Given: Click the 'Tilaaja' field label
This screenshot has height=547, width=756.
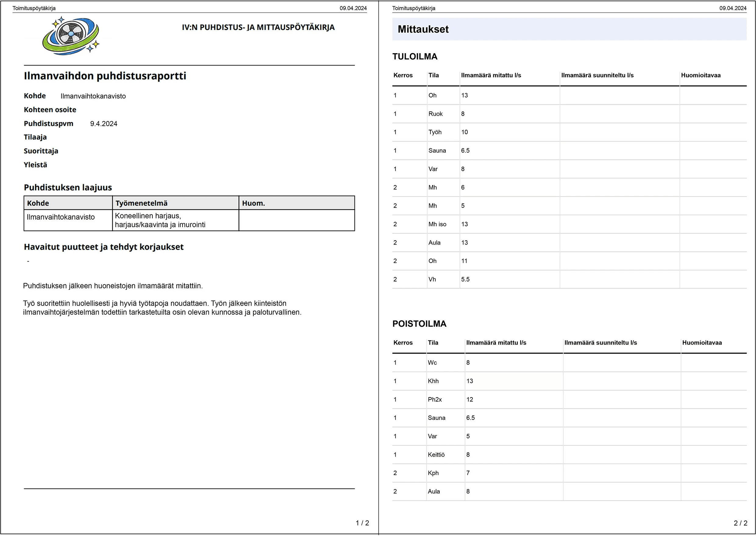Looking at the screenshot, I should [35, 137].
